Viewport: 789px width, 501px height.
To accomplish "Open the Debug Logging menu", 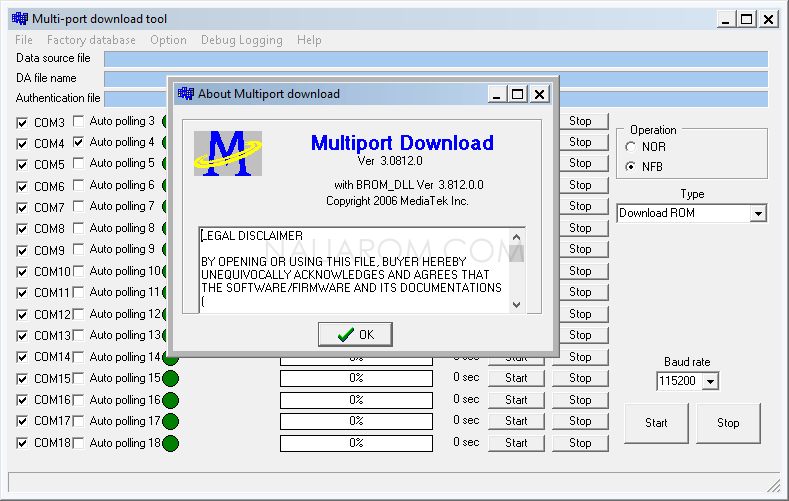I will pyautogui.click(x=242, y=40).
